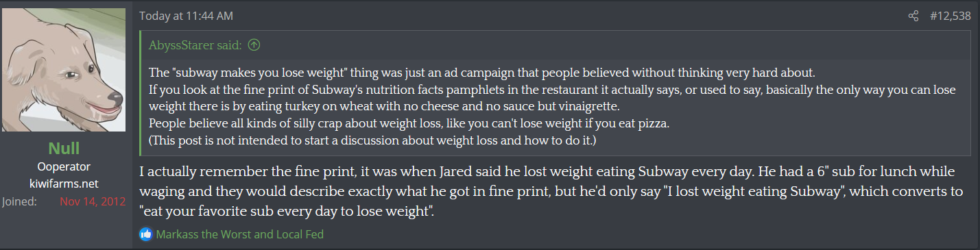
Task: Click the 'Ooperator' user title
Action: (x=64, y=167)
